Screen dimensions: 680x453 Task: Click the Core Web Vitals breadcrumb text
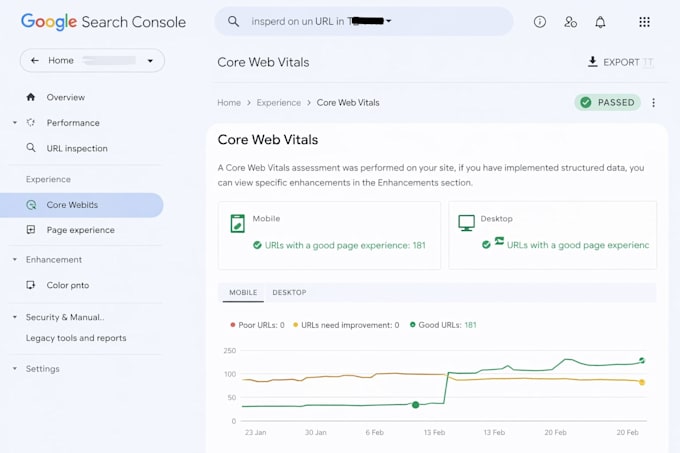[x=348, y=103]
